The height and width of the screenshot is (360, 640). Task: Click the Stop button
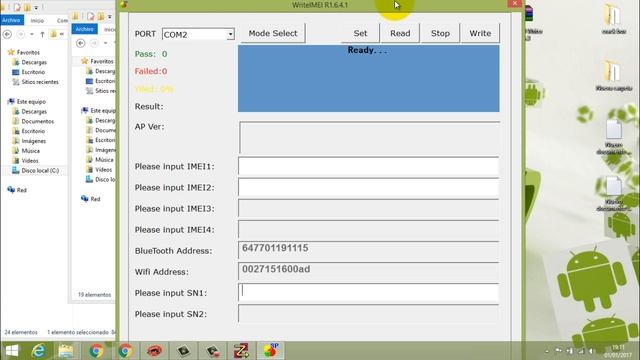click(x=440, y=33)
